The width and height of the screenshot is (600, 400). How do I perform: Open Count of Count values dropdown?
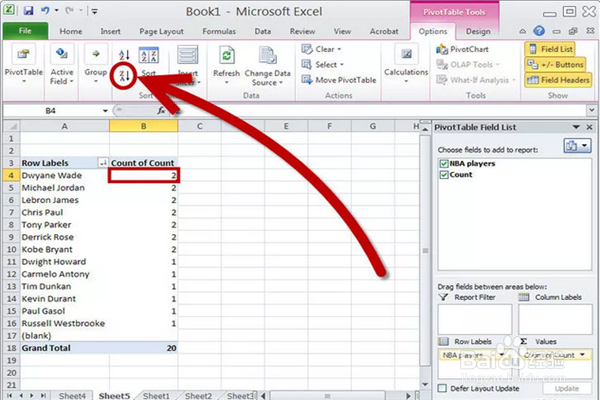(x=582, y=355)
